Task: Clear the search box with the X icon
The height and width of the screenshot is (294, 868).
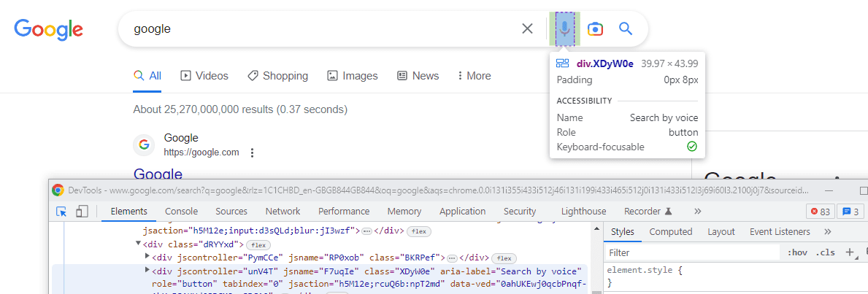Action: (x=528, y=28)
